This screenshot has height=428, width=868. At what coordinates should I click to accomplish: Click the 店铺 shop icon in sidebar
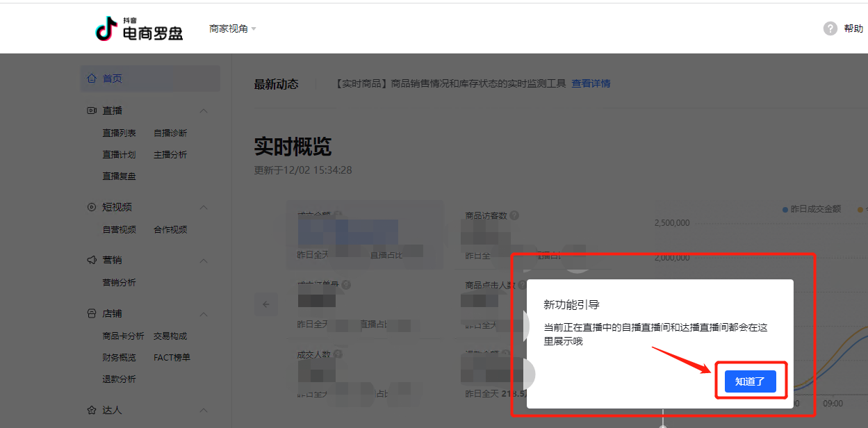tap(92, 313)
